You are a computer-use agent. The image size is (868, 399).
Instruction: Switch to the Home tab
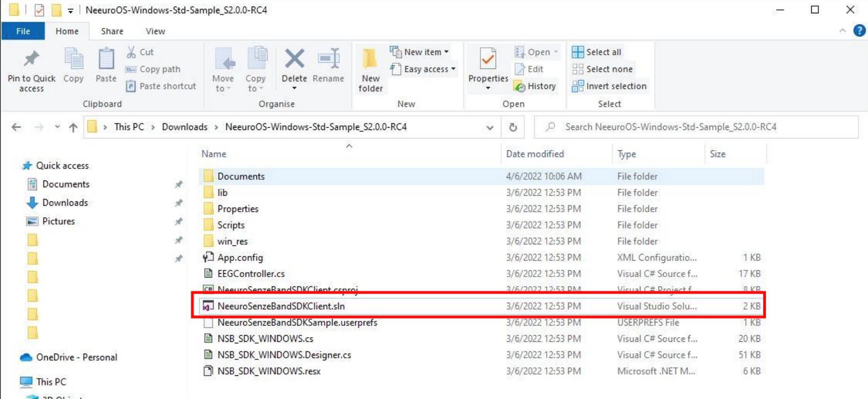point(67,31)
